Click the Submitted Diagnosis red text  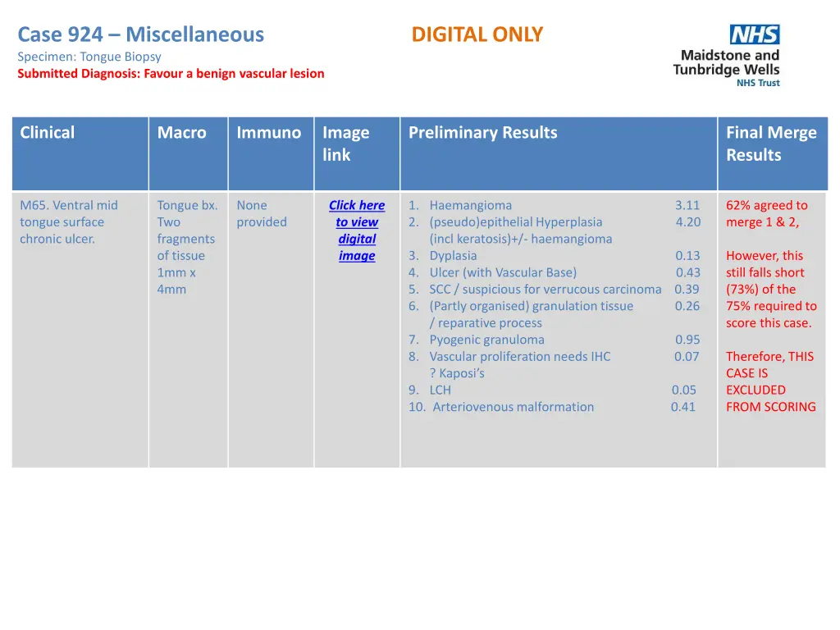point(171,73)
